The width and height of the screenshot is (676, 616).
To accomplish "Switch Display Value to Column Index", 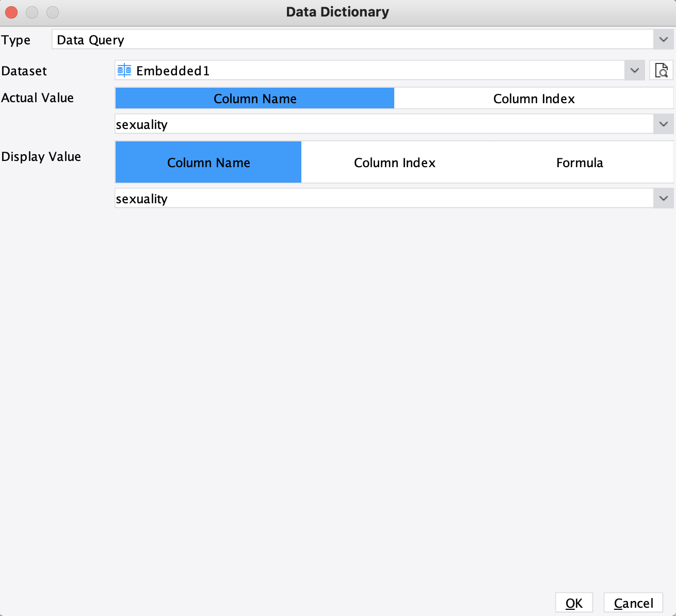I will 394,163.
